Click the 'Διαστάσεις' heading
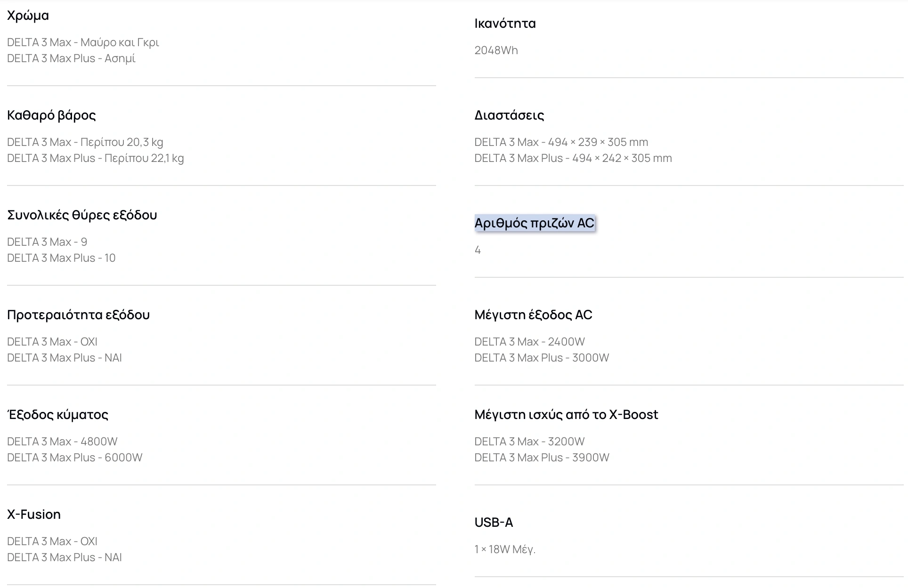This screenshot has width=908, height=588. click(x=509, y=115)
